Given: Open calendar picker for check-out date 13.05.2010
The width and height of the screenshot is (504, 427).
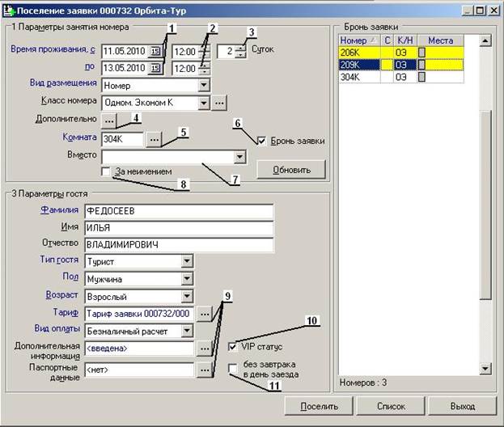Looking at the screenshot, I should coord(154,68).
